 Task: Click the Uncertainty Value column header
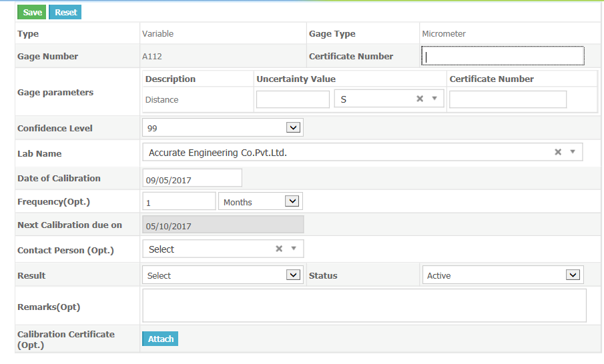point(296,79)
